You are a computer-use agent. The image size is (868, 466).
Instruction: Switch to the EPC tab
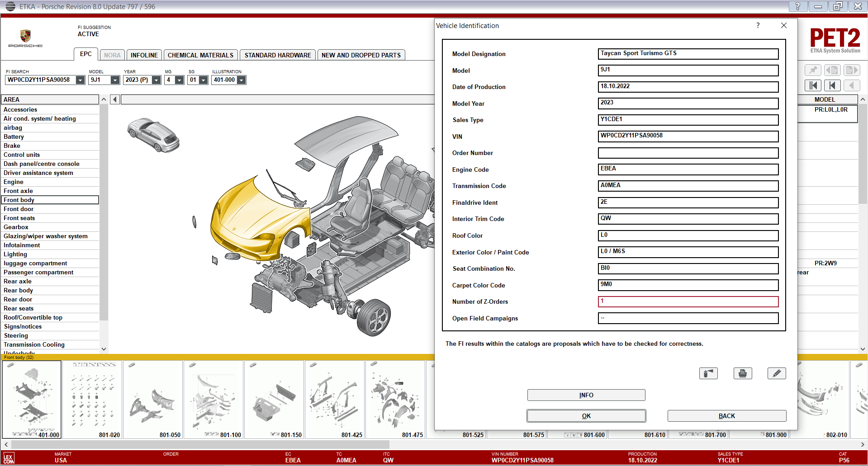(x=86, y=54)
